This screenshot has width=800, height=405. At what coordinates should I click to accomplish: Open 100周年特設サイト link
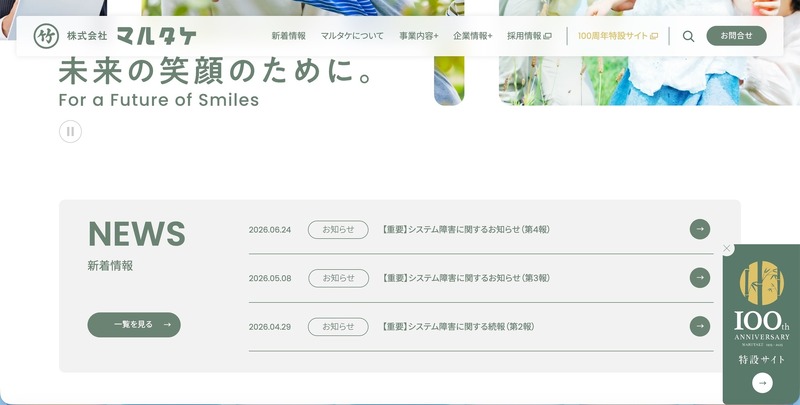[618, 36]
